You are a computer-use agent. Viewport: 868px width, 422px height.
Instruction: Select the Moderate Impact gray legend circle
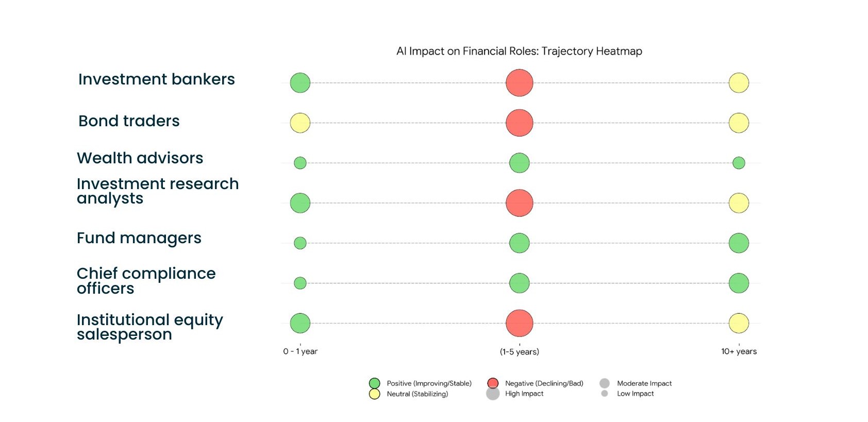(x=605, y=383)
